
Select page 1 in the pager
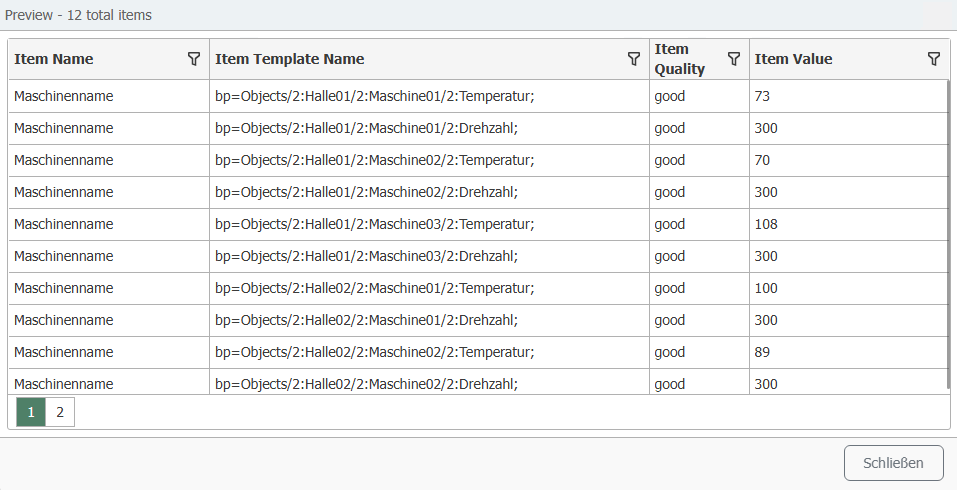coord(31,411)
